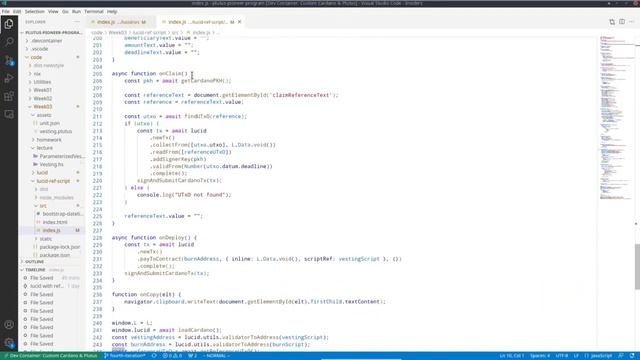Viewport: 640px width, 360px height.
Task: Open the Help menu
Action: pyautogui.click(x=112, y=11)
